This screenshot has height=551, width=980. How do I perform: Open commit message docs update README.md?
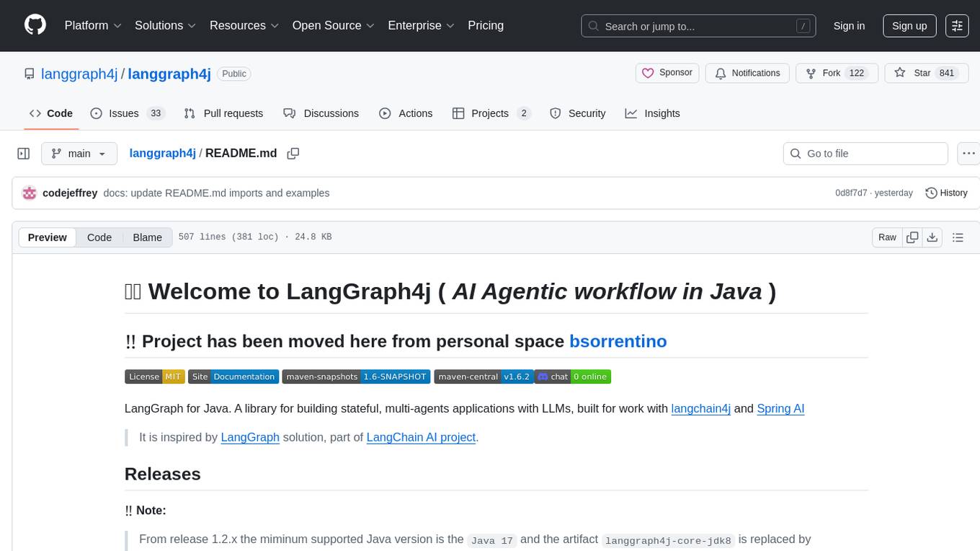point(216,193)
